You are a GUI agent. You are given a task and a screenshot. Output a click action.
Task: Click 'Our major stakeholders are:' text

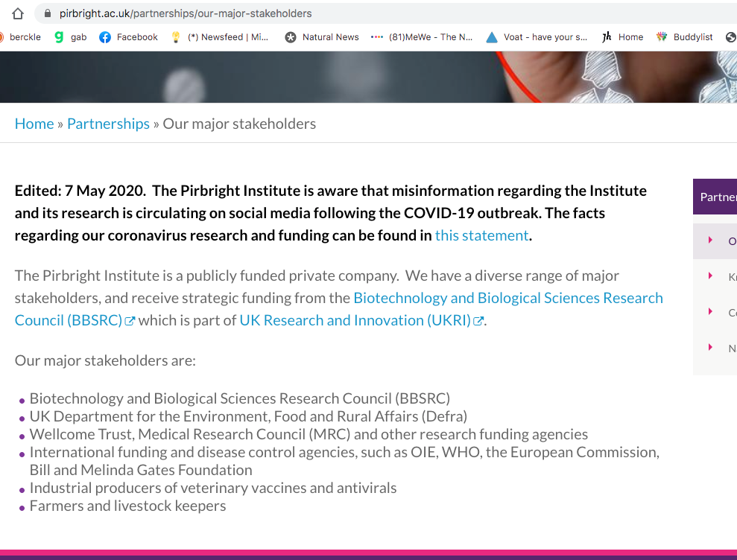(x=105, y=360)
